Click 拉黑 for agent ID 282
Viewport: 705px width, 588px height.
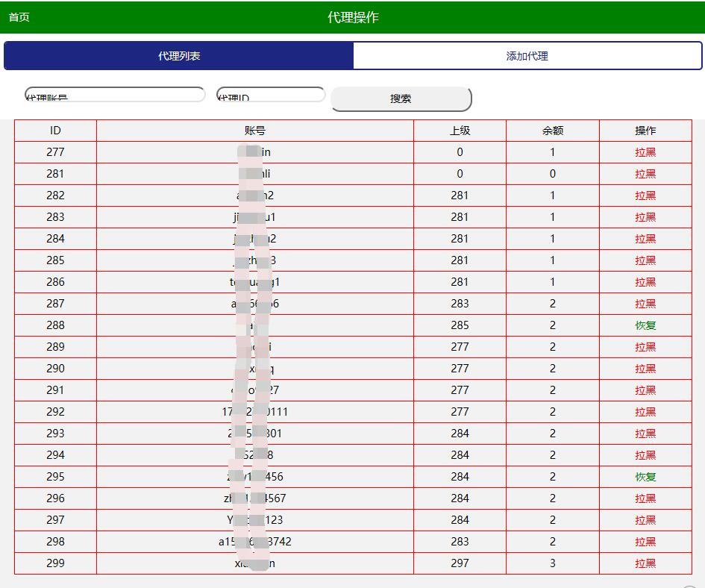pos(644,195)
